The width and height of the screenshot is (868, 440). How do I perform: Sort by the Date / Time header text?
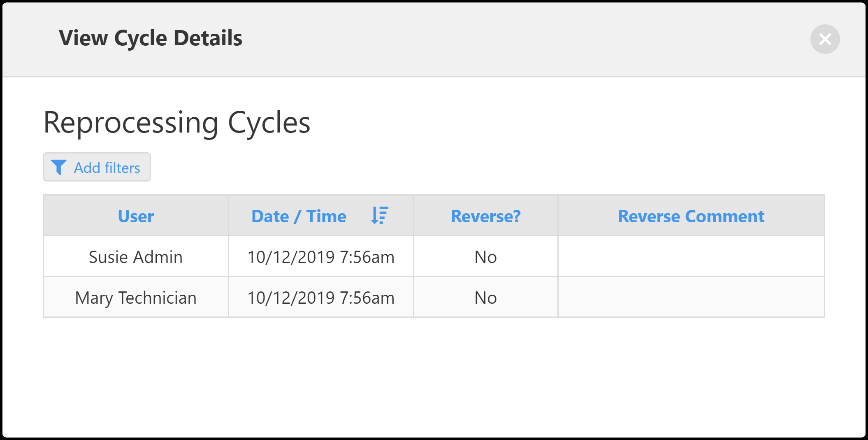coord(299,217)
